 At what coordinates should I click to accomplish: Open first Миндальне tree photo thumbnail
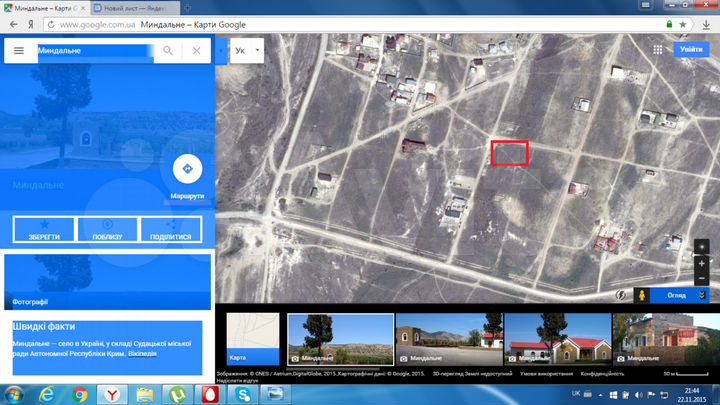[x=340, y=339]
